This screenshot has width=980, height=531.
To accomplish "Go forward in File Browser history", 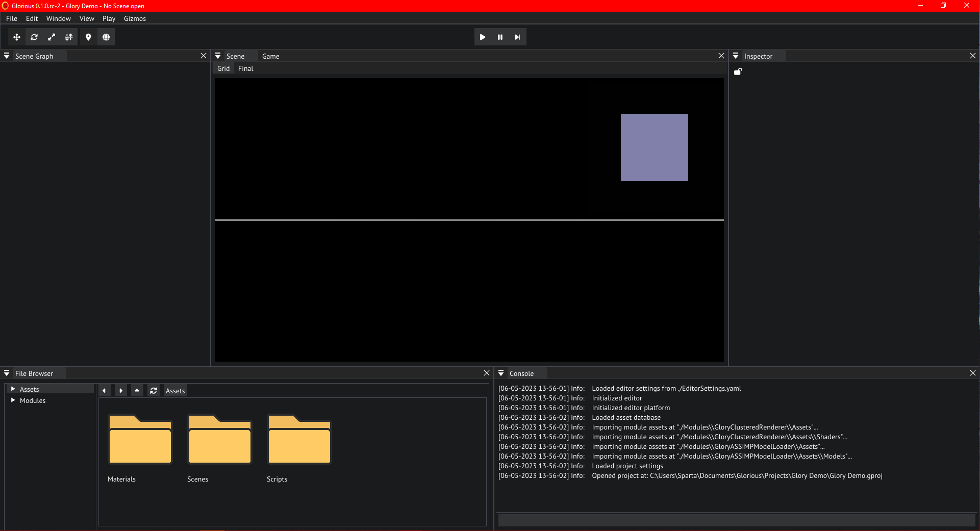I will tap(121, 391).
